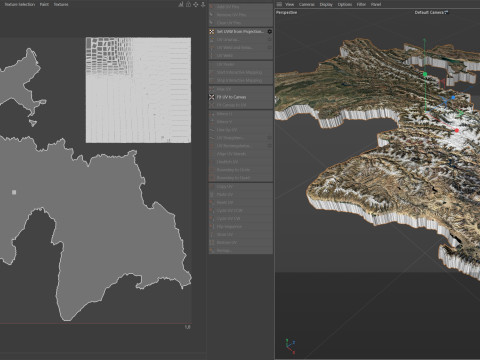This screenshot has width=480, height=360.
Task: Click the Restore UV command icon
Action: pyautogui.click(x=211, y=243)
